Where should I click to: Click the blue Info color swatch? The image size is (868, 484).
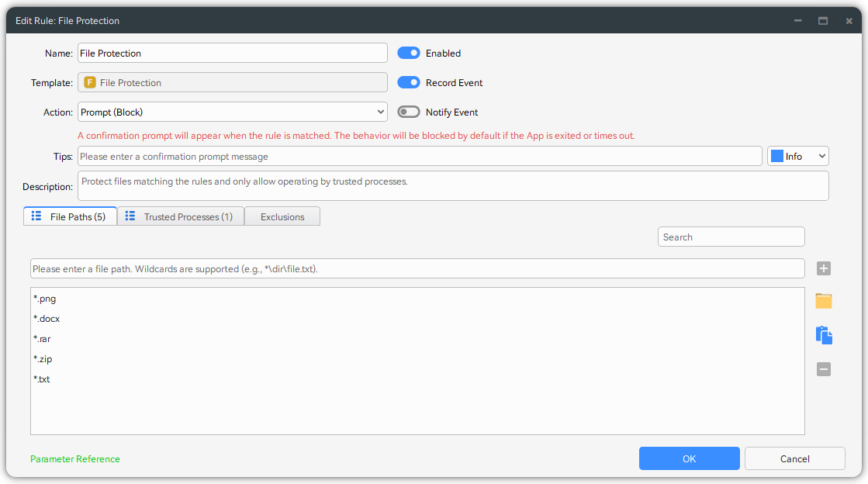(776, 157)
